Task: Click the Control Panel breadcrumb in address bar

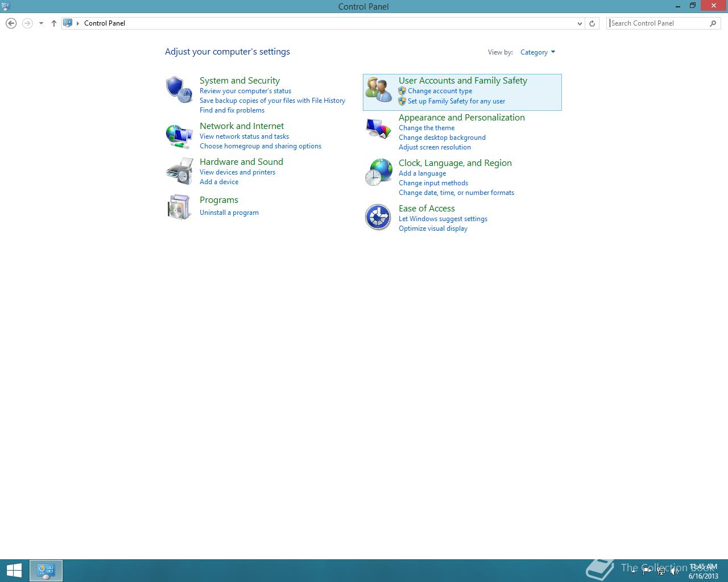Action: click(x=105, y=23)
